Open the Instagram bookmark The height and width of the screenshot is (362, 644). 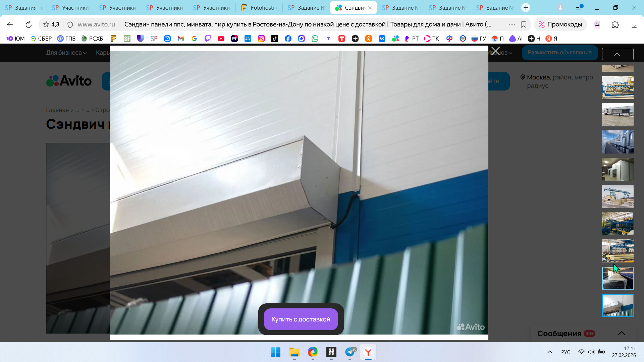[261, 39]
